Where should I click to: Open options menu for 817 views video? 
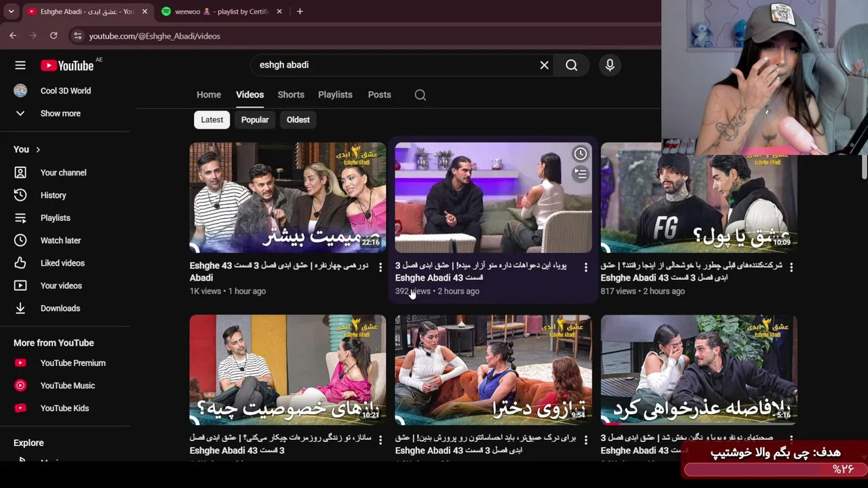tap(791, 267)
